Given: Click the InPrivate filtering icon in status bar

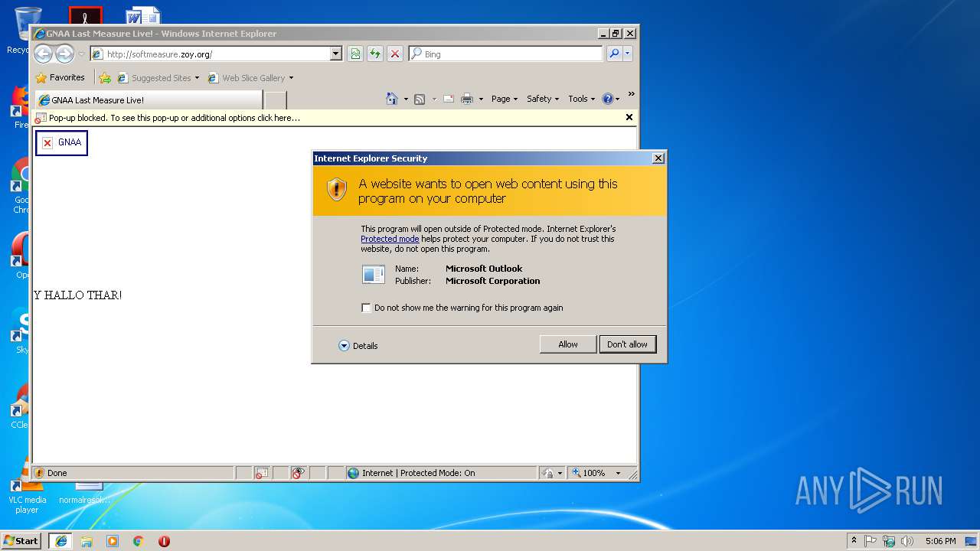Looking at the screenshot, I should point(299,473).
